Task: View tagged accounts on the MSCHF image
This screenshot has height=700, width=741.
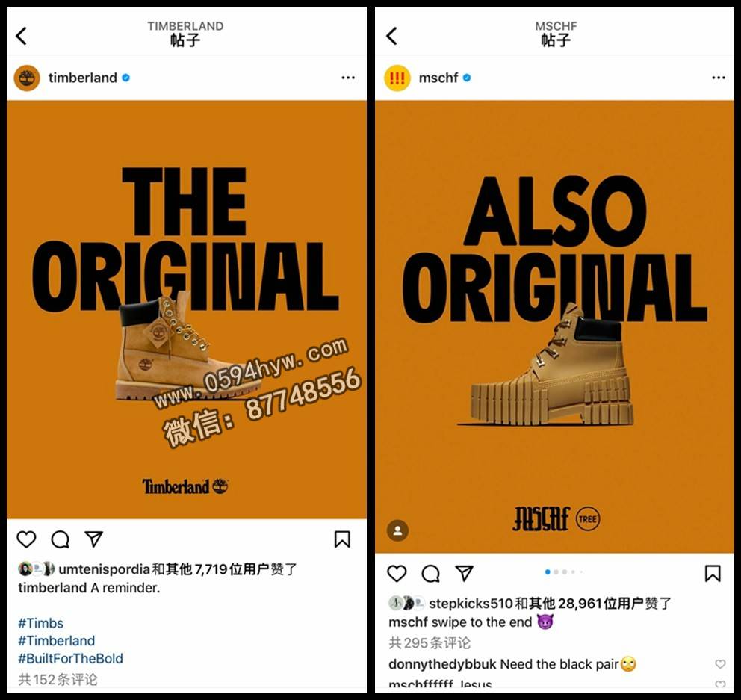Action: point(398,530)
